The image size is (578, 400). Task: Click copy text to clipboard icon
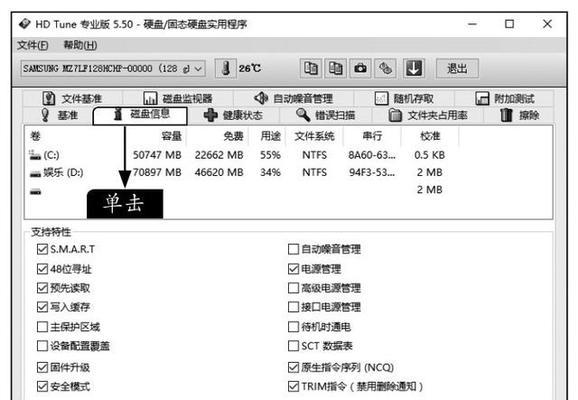pyautogui.click(x=311, y=68)
